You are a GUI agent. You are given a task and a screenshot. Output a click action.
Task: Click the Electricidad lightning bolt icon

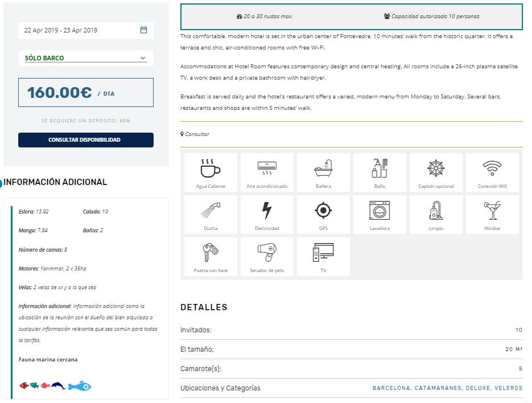[x=267, y=211]
